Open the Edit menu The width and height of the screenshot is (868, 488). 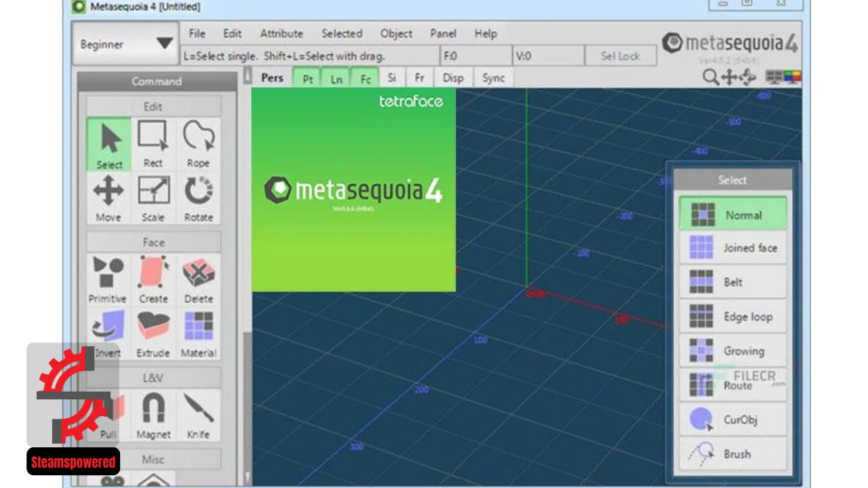point(233,33)
